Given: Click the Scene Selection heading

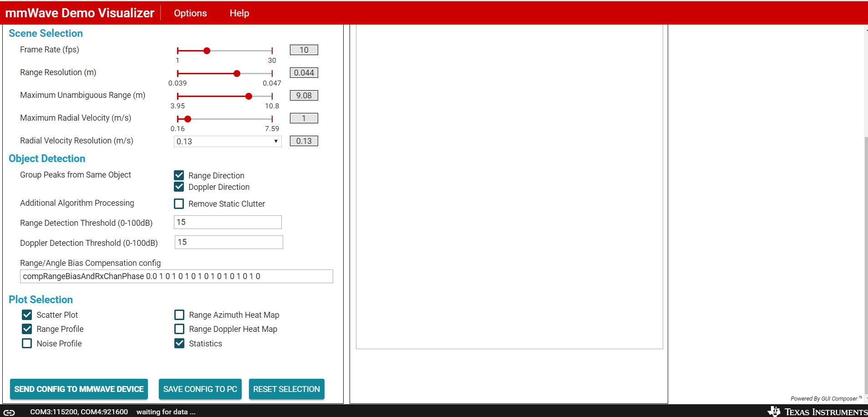Looking at the screenshot, I should click(x=46, y=33).
